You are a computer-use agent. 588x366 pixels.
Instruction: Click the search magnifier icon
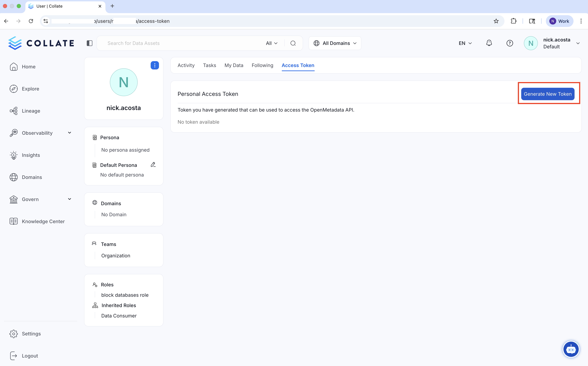tap(293, 43)
